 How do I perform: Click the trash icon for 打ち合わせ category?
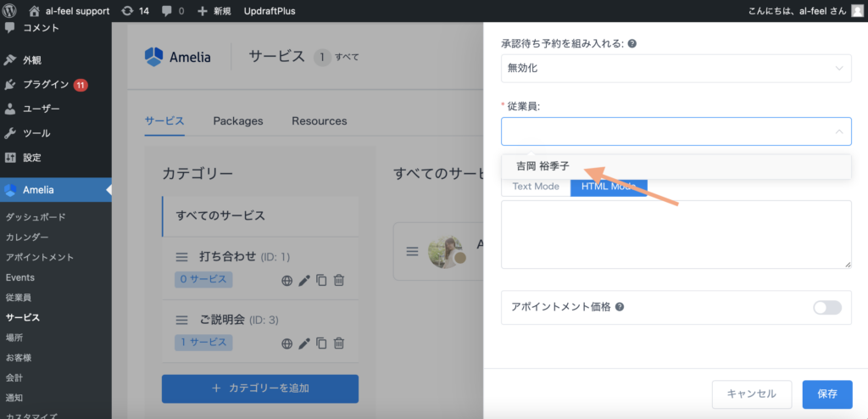tap(339, 280)
